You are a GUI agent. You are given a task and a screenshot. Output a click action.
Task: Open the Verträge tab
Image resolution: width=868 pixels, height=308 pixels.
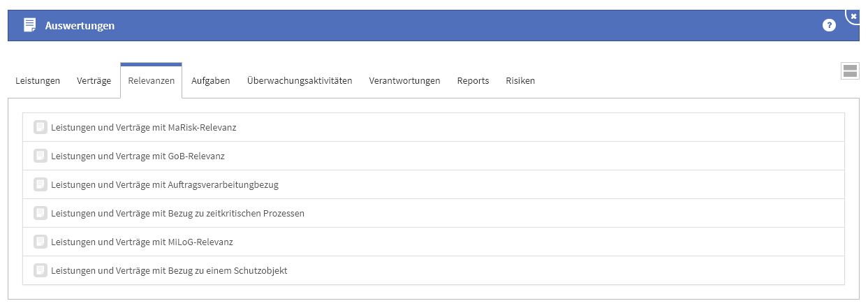pyautogui.click(x=94, y=81)
